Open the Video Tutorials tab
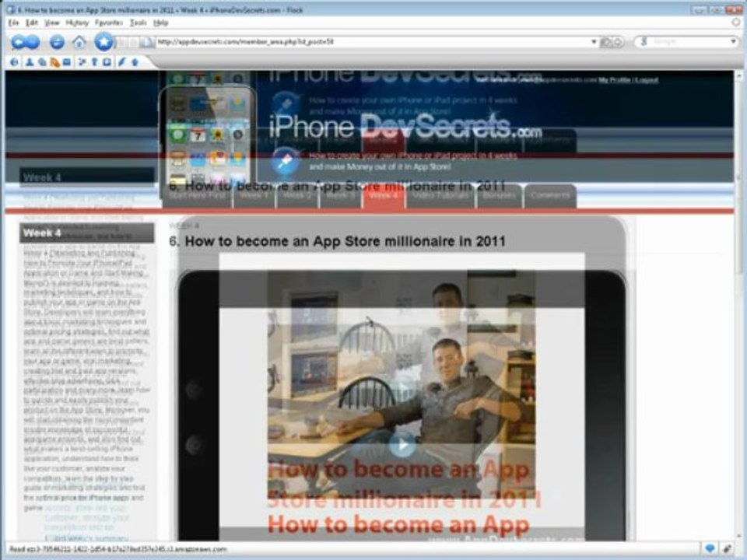 pyautogui.click(x=440, y=196)
